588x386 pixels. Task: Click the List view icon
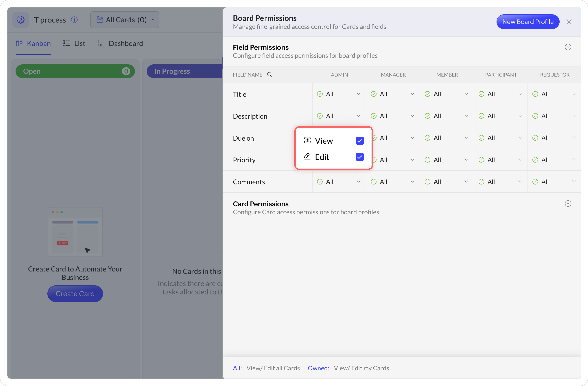[66, 43]
